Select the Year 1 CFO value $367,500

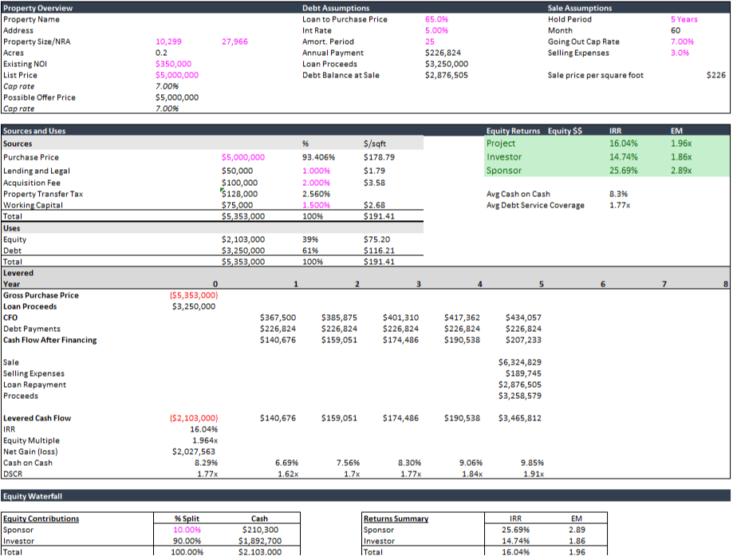(278, 317)
